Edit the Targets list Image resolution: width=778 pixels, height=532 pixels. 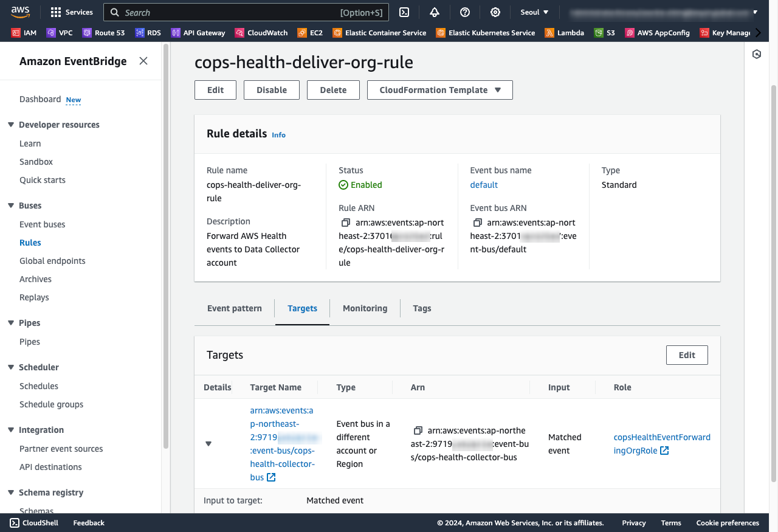pyautogui.click(x=687, y=355)
